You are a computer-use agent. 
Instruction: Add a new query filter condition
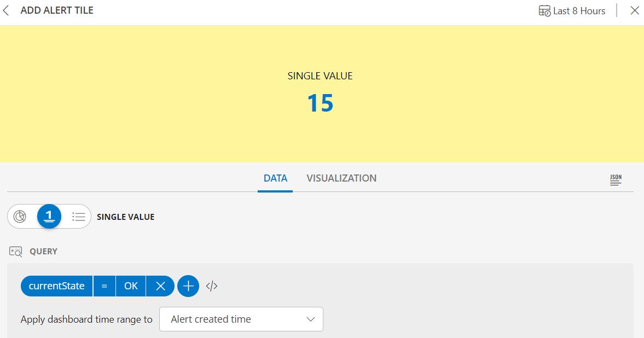pos(188,285)
